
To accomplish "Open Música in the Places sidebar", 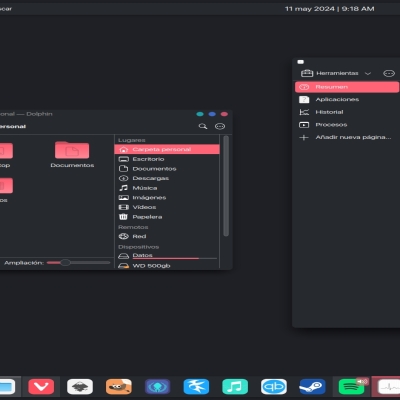I will pyautogui.click(x=167, y=188).
